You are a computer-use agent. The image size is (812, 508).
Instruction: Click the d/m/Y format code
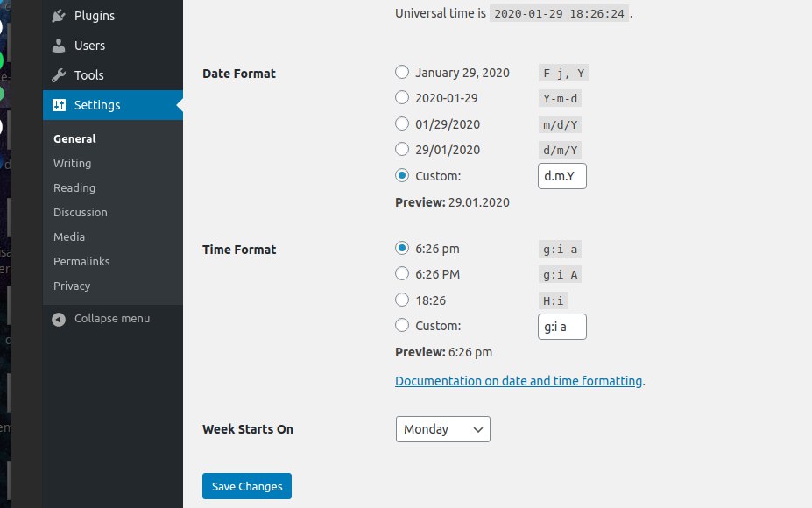(560, 150)
